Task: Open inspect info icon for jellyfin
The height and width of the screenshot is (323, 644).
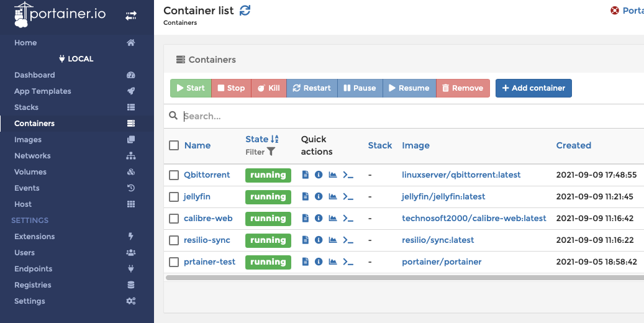Action: click(319, 196)
